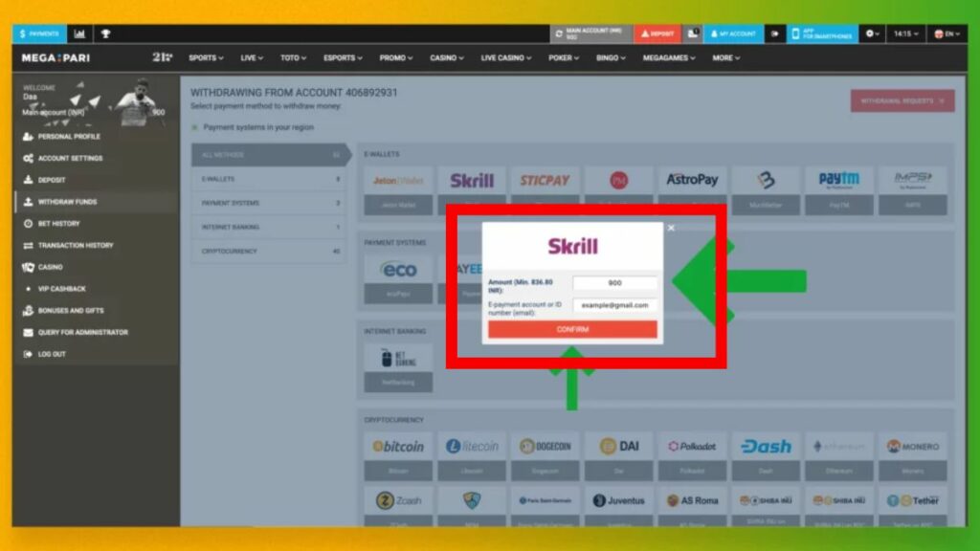Screen dimensions: 980x551
Task: Refresh the Main Account balance
Action: click(559, 33)
